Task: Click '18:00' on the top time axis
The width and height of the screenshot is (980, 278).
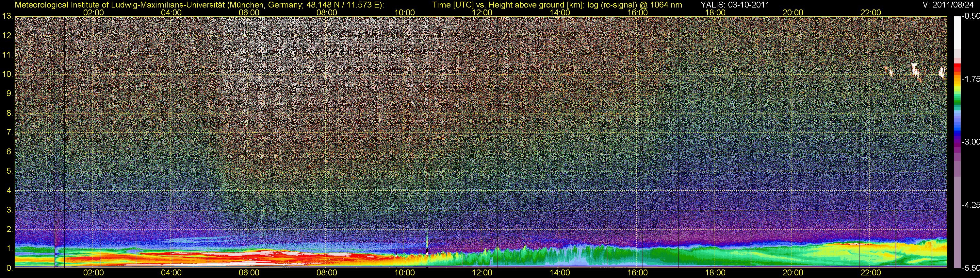Action: [x=715, y=12]
